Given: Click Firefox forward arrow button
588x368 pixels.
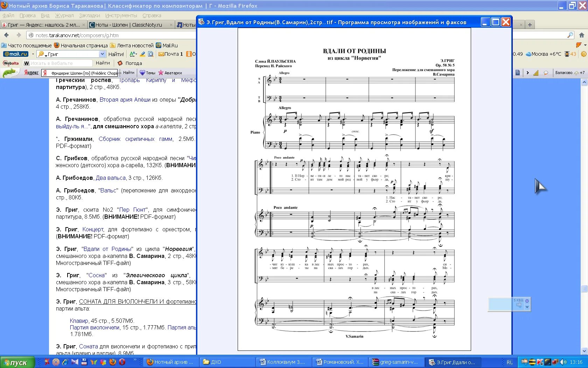Looking at the screenshot, I should click(19, 35).
